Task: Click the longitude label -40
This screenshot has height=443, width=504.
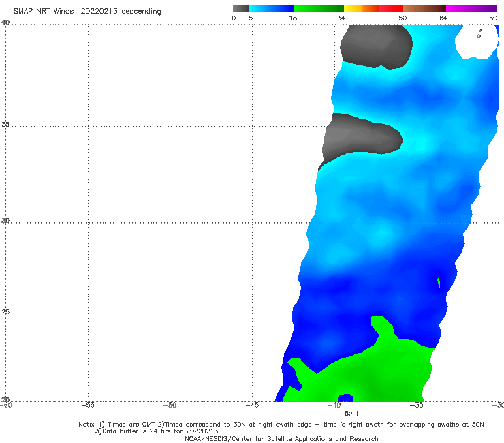Action: pos(334,405)
